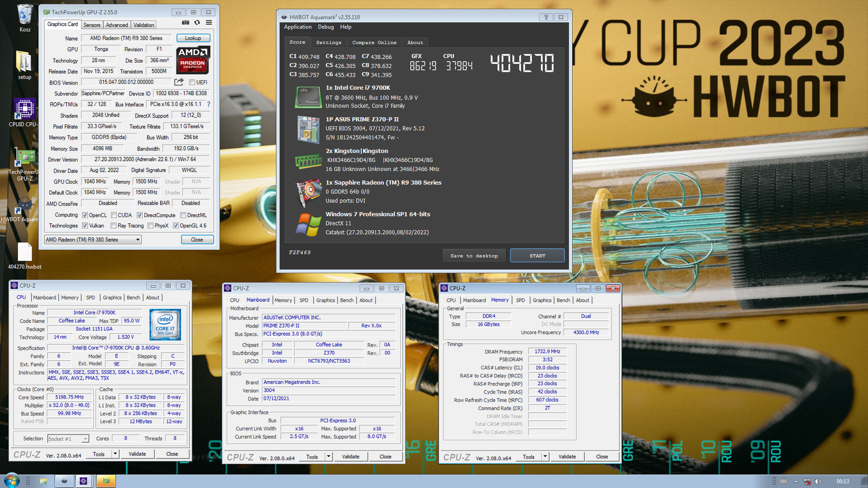Toggle DirectCompute checkbox

pos(140,215)
